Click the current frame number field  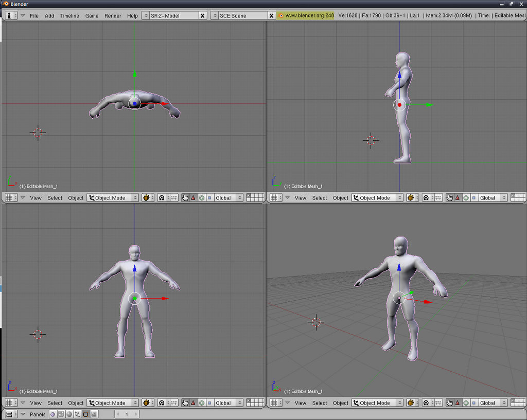pos(127,414)
